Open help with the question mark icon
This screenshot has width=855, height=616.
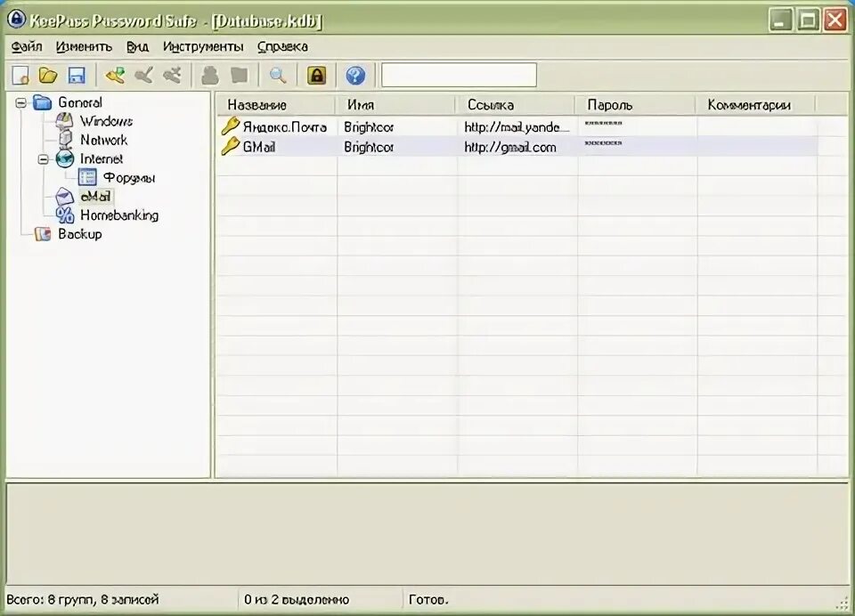click(355, 76)
